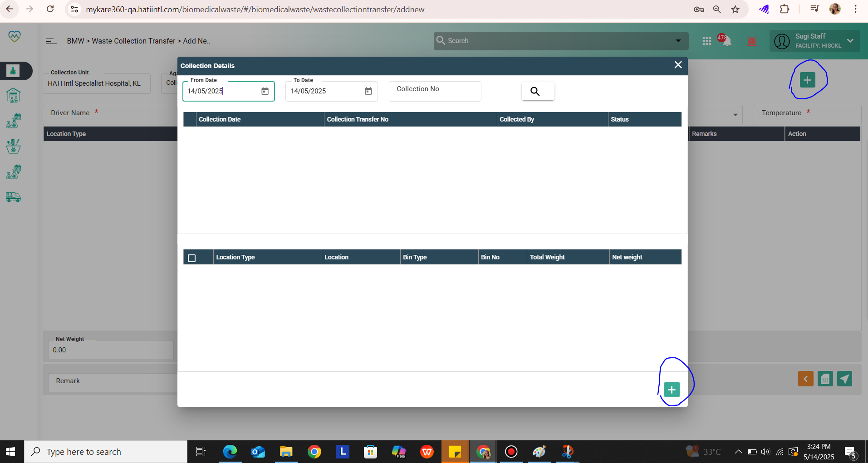
Task: Click the browser address bar URL
Action: pyautogui.click(x=255, y=10)
